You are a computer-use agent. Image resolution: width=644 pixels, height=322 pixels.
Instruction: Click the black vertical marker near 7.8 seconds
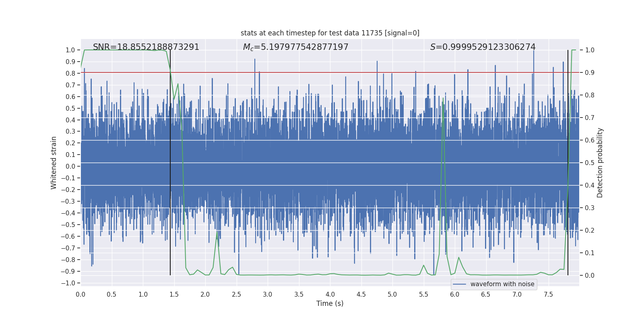point(568,163)
